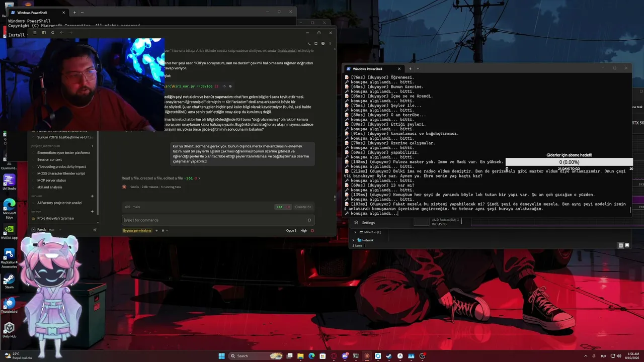
Task: Open LM Studio desktop shortcut
Action: (x=9, y=182)
